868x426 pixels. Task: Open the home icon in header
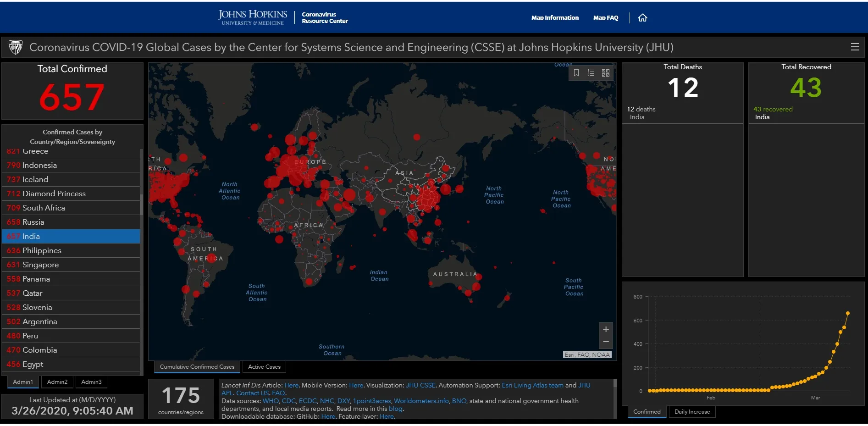coord(642,18)
